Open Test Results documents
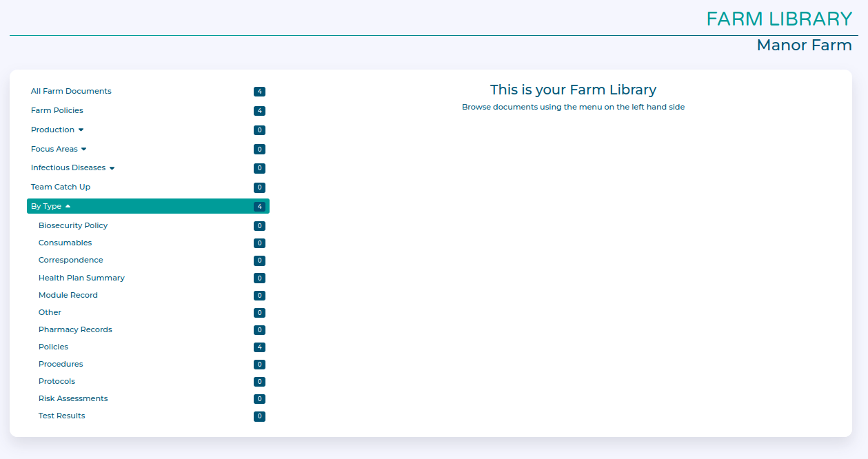This screenshot has width=868, height=459. [x=62, y=416]
